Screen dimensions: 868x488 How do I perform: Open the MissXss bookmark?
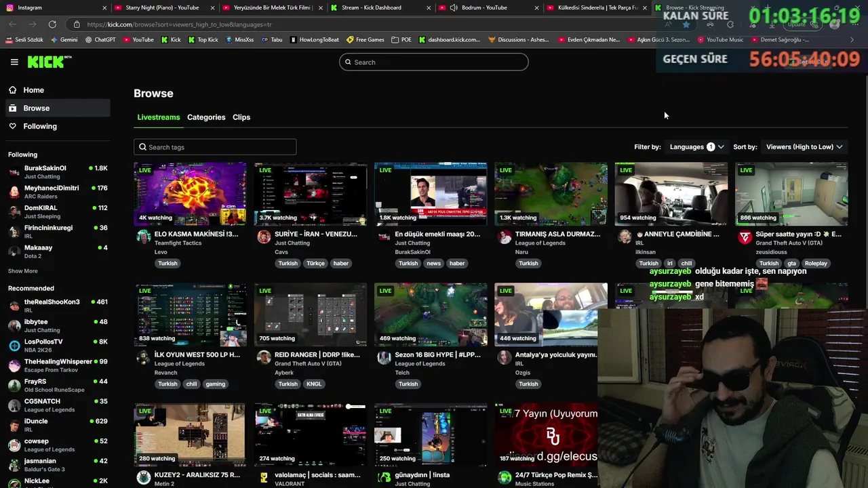click(239, 39)
